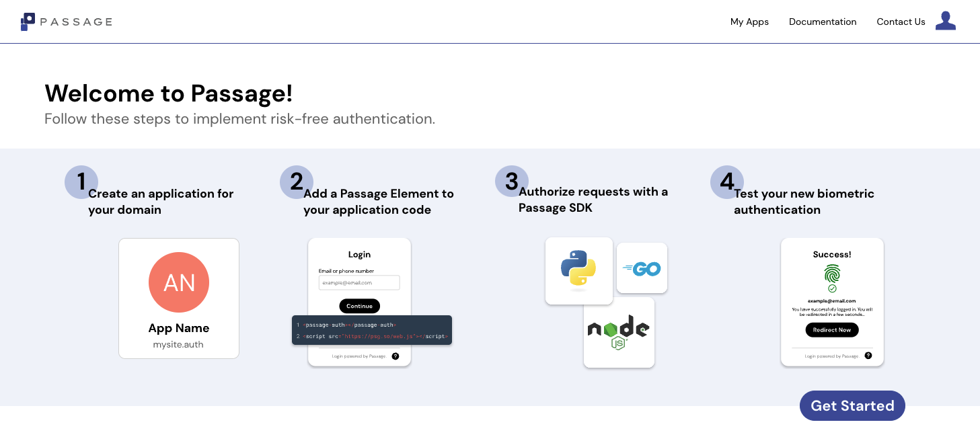Click 'Authorize requests with a Passage SDK' text
980x443 pixels.
click(x=593, y=200)
